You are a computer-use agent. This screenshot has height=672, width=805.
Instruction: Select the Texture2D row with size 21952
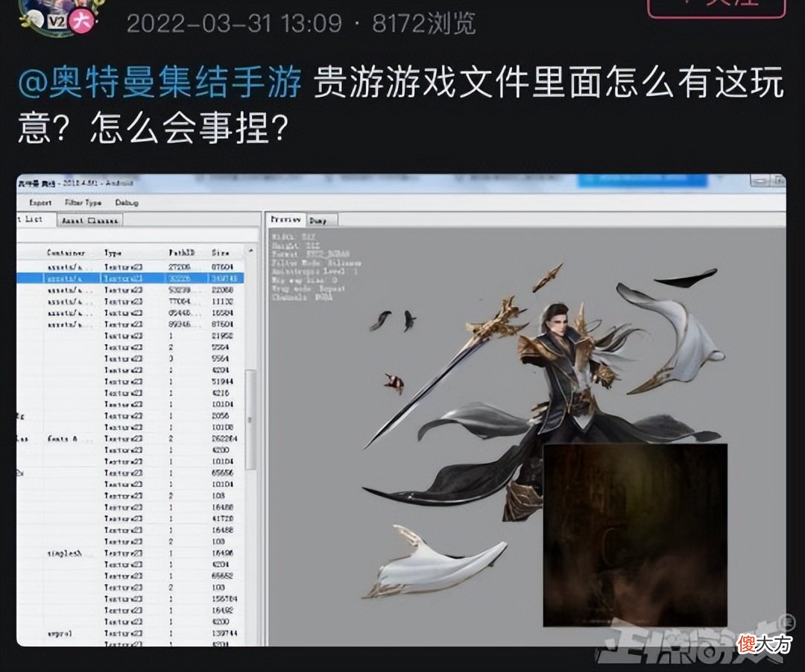[x=130, y=336]
